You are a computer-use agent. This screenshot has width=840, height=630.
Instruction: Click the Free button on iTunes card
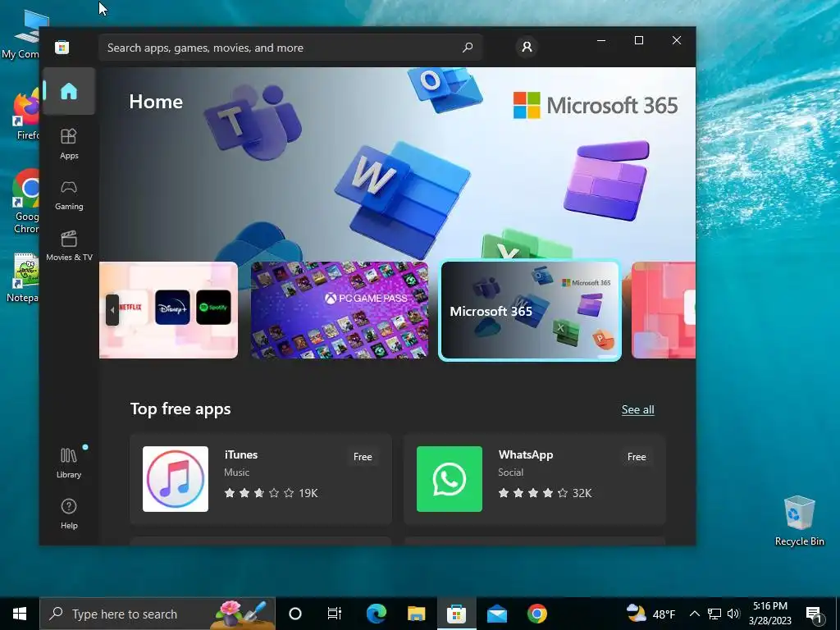363,457
